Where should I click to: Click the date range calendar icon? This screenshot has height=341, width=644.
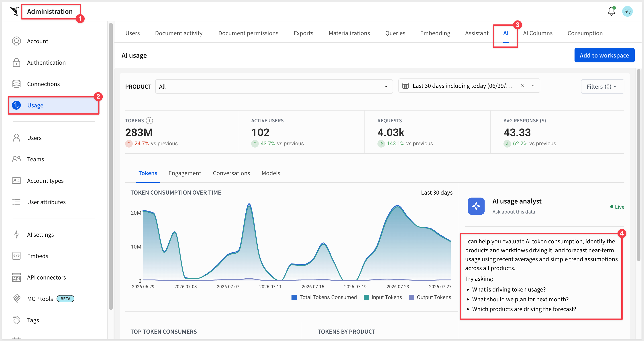tap(405, 86)
